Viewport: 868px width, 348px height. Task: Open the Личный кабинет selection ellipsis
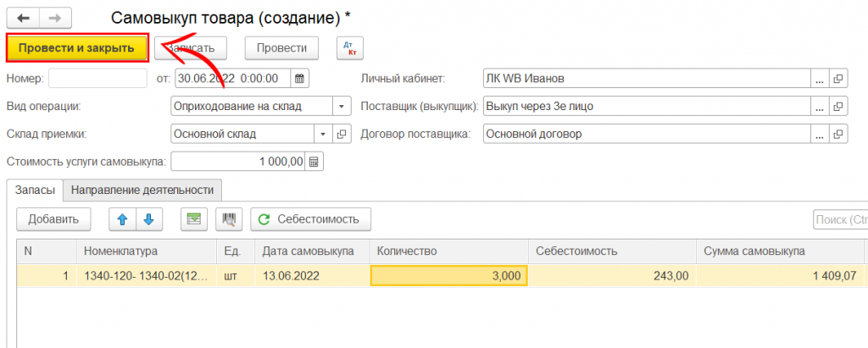(x=819, y=79)
